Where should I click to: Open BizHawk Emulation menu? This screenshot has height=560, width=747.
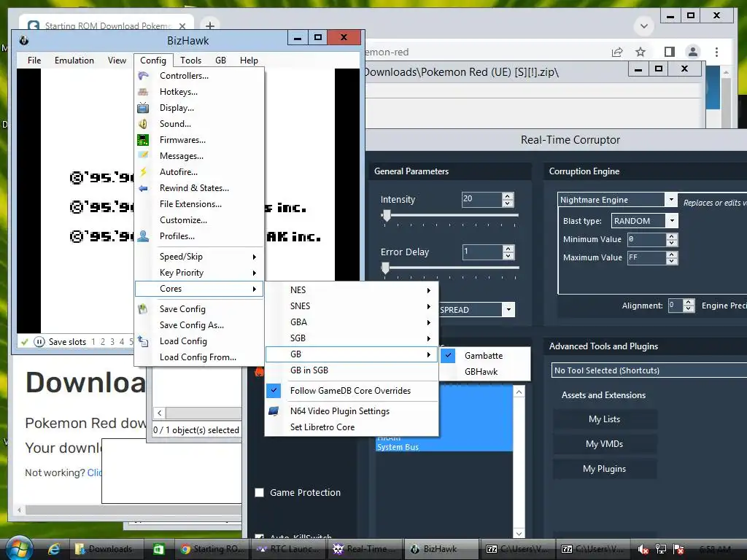(74, 61)
